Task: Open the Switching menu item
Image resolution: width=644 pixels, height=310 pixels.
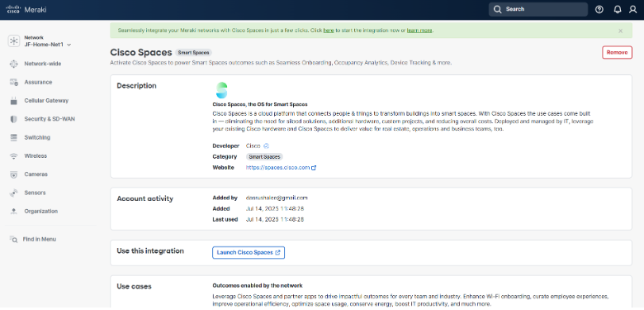Action: coord(37,137)
